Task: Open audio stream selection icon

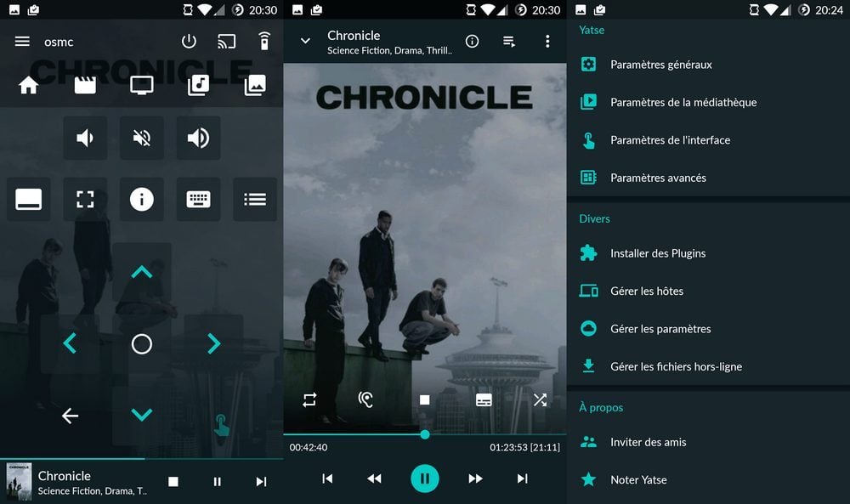Action: [365, 400]
